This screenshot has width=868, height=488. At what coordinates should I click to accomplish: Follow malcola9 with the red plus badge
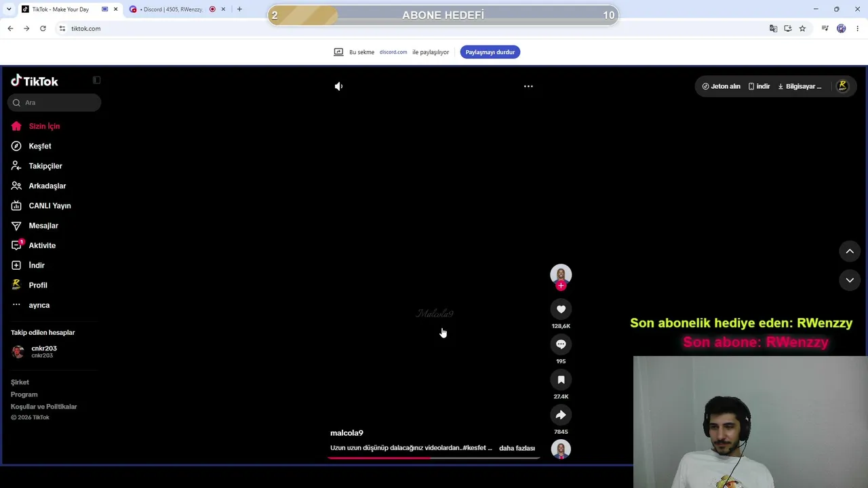[x=561, y=286]
